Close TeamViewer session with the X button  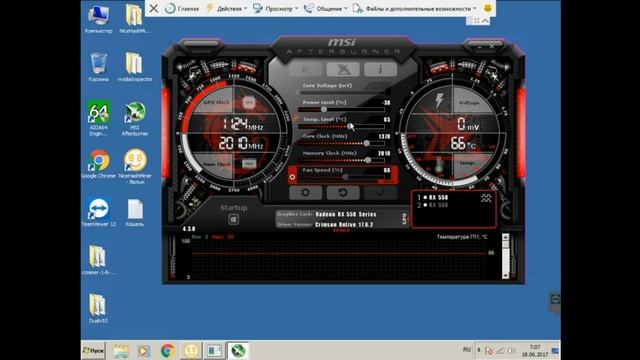[x=153, y=8]
